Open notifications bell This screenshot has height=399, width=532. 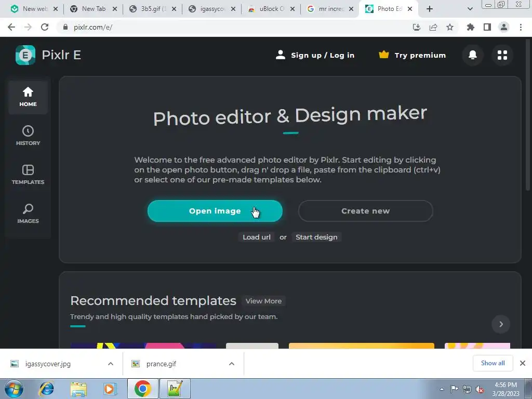point(473,55)
